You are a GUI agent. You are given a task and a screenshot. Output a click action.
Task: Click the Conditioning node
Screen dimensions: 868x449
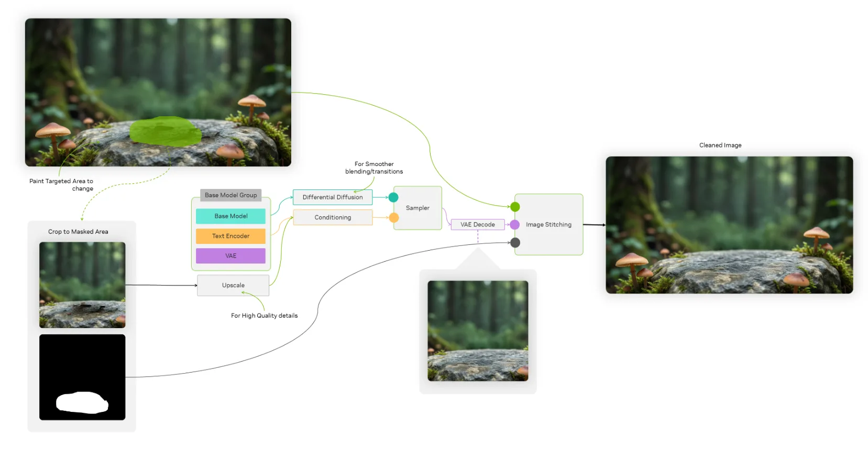coord(333,217)
